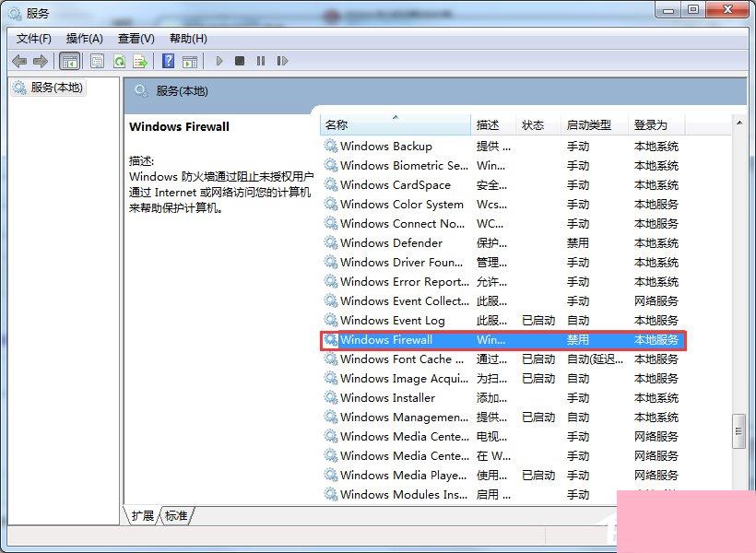The image size is (756, 553).
Task: Select the Windows Media Playe... service row
Action: (x=502, y=475)
